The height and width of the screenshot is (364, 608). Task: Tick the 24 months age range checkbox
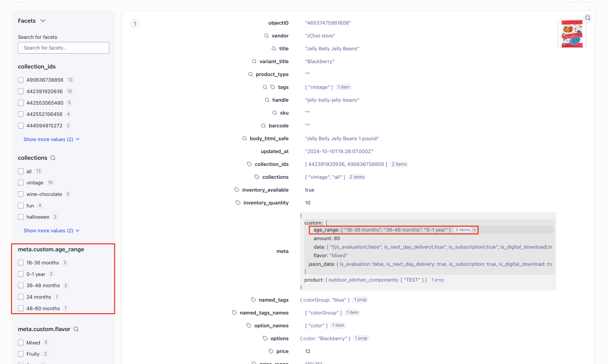(x=21, y=297)
